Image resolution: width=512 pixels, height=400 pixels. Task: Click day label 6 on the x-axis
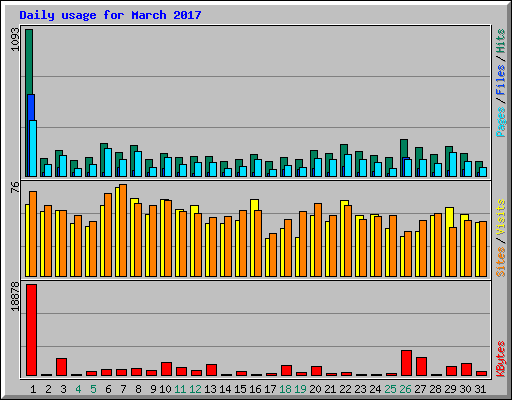pyautogui.click(x=108, y=389)
